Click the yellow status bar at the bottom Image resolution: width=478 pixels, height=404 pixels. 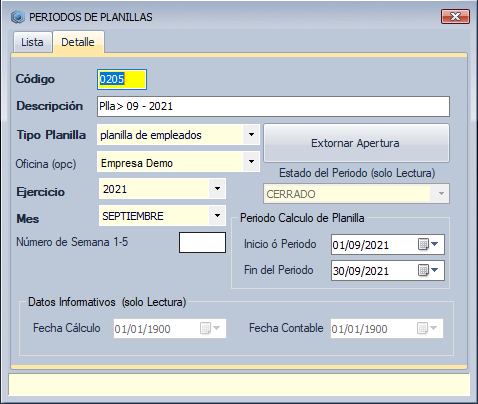[x=239, y=385]
